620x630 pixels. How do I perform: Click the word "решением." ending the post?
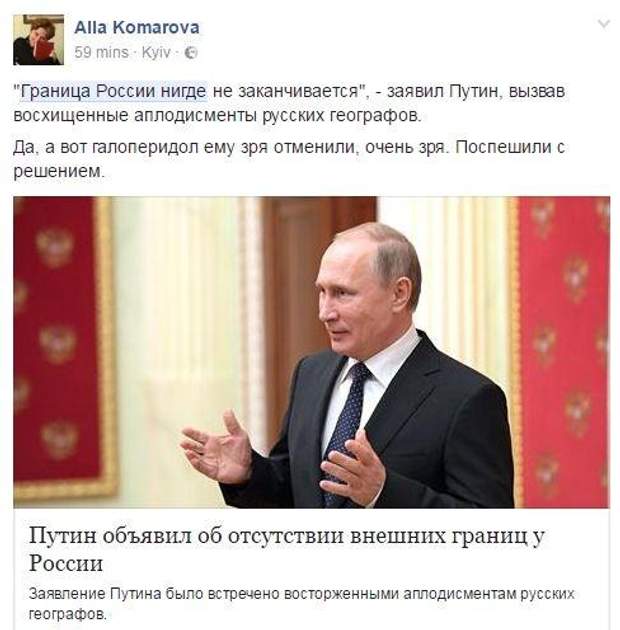(59, 172)
